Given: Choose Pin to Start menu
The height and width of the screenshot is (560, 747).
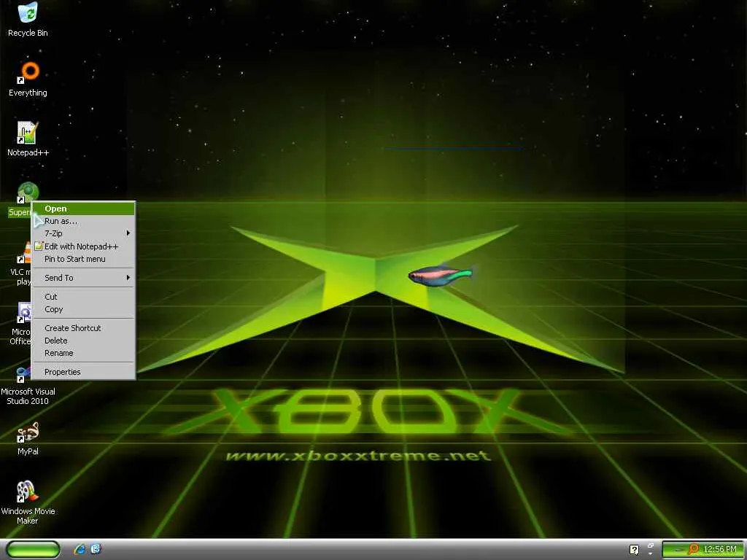Looking at the screenshot, I should (84, 259).
